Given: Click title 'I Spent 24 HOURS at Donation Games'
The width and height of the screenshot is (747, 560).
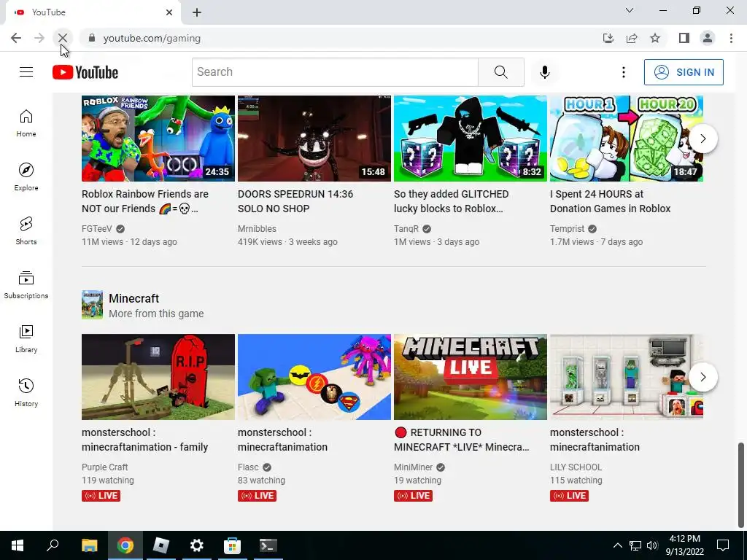Looking at the screenshot, I should tap(610, 201).
